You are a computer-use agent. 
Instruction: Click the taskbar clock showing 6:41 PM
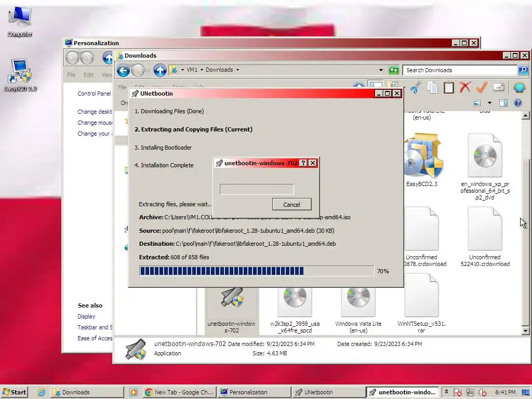tap(505, 392)
